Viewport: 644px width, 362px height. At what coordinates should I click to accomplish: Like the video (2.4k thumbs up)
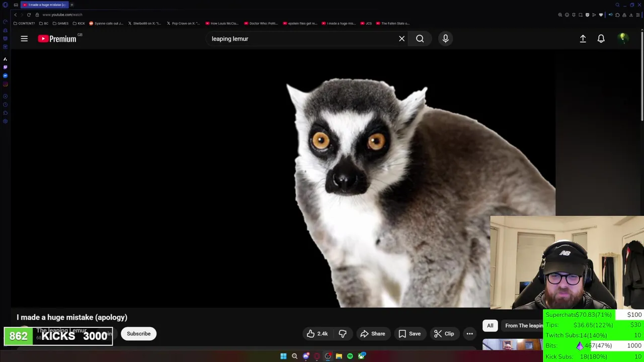point(317,334)
